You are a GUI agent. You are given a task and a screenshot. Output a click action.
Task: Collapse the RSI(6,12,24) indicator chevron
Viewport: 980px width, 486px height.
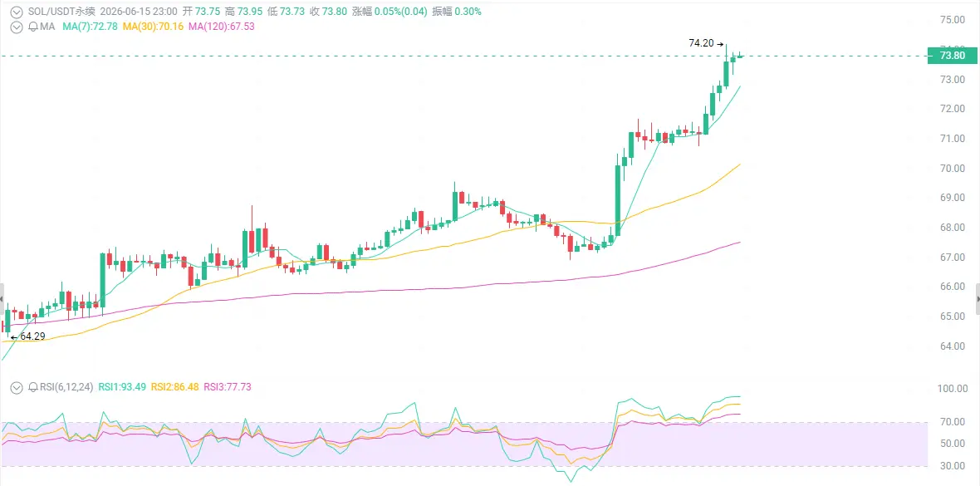tap(17, 387)
